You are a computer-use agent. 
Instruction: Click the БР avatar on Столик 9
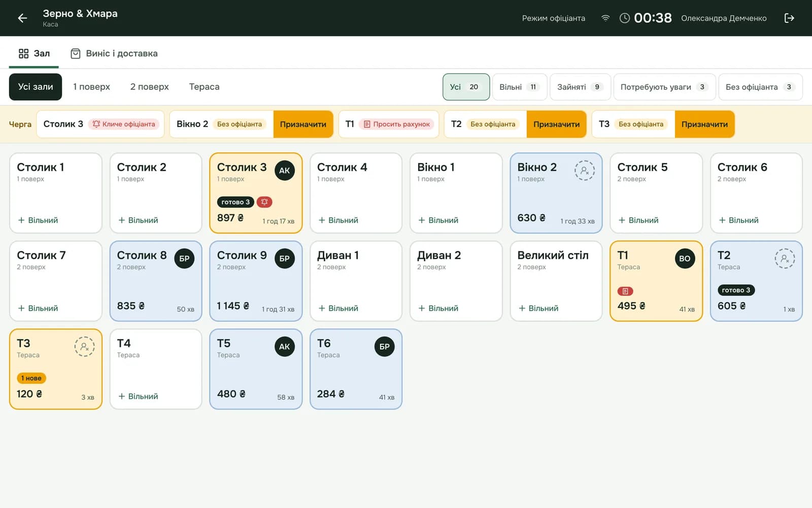(x=285, y=259)
